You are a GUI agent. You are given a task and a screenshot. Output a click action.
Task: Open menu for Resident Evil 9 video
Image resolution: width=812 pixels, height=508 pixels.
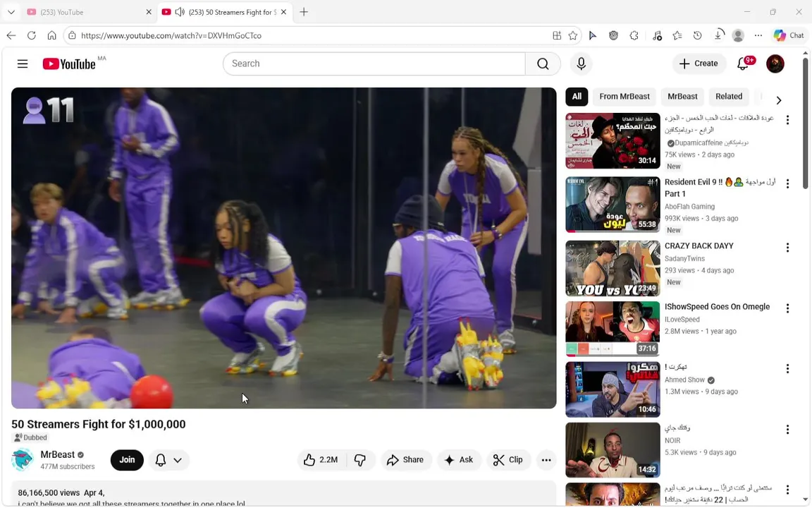(787, 183)
